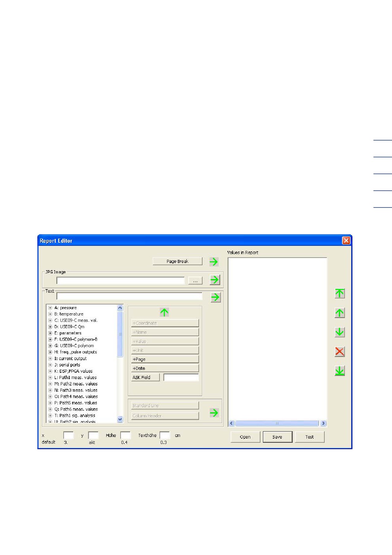Image resolution: width=392 pixels, height=555 pixels.
Task: Focus the Text input field
Action: click(129, 296)
